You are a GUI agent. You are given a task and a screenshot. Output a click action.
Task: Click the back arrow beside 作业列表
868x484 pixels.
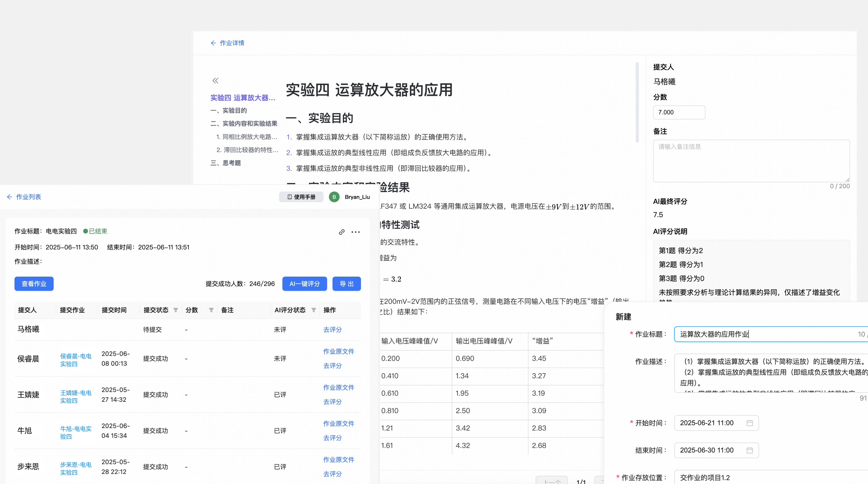click(9, 197)
